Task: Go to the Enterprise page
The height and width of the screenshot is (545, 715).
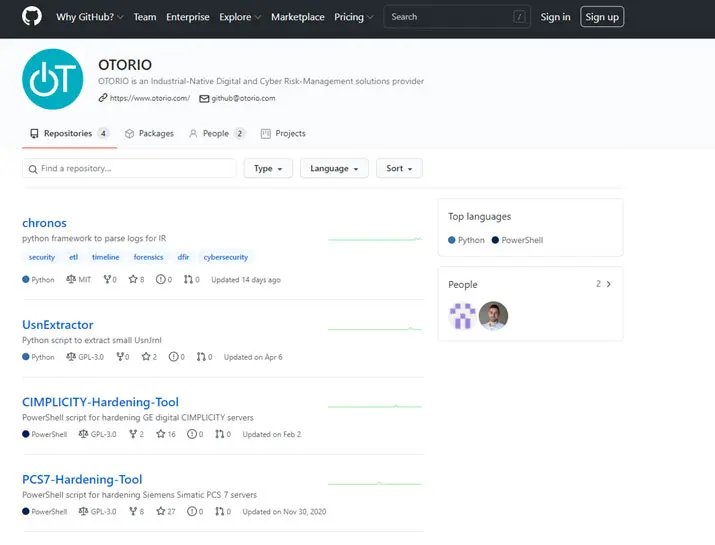Action: pyautogui.click(x=187, y=17)
